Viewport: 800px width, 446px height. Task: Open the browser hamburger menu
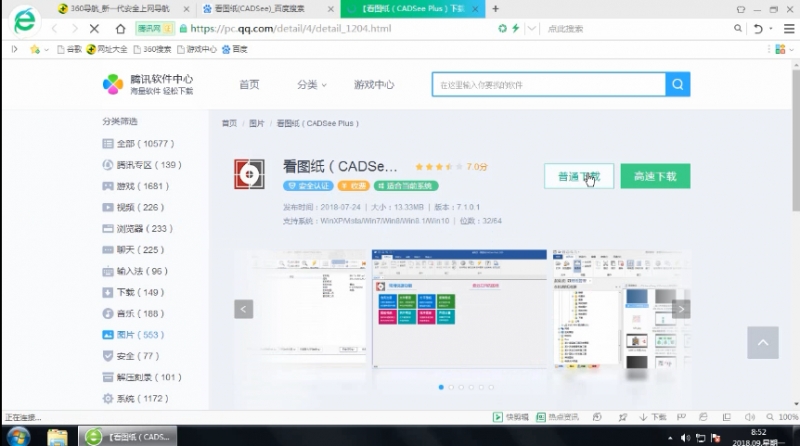(x=789, y=29)
